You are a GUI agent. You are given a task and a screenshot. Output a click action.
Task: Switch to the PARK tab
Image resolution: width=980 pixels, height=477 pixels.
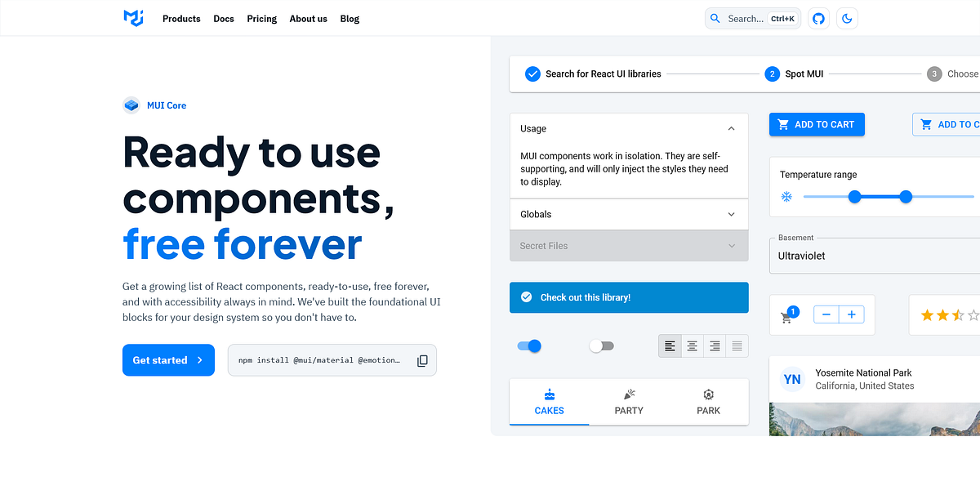click(708, 402)
